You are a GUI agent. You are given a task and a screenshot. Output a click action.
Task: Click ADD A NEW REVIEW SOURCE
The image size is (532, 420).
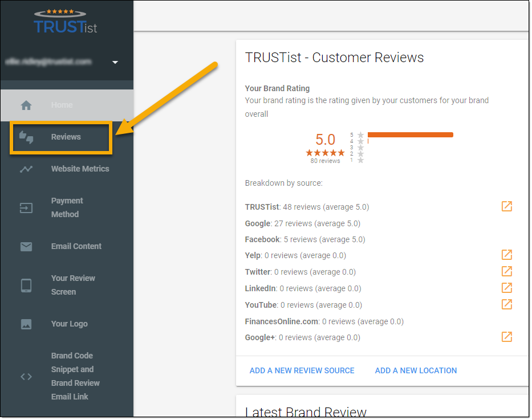pos(302,370)
